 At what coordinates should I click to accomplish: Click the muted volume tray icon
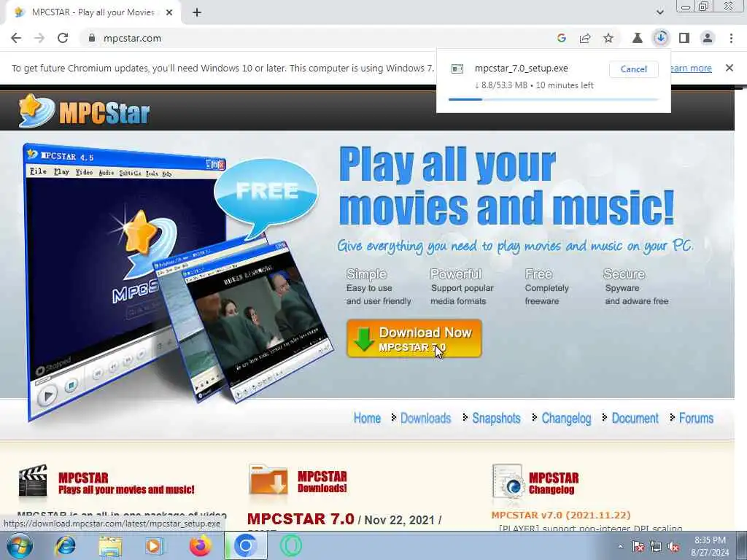[673, 547]
